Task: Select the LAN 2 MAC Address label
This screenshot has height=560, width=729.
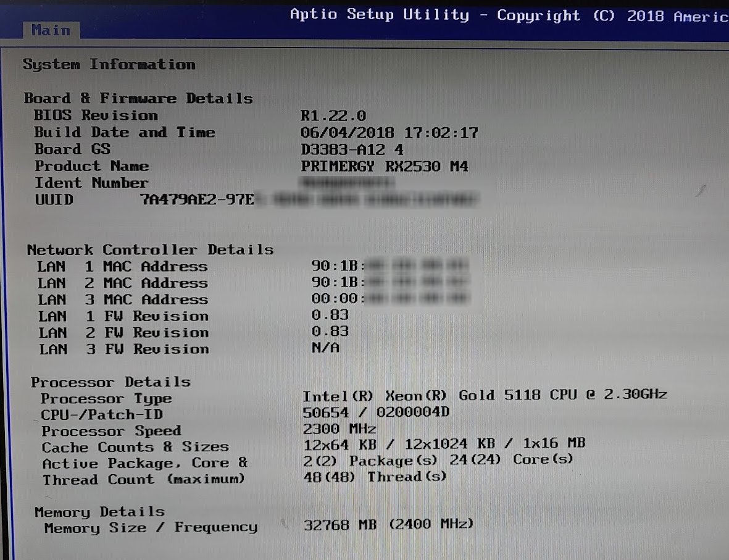Action: (x=123, y=283)
